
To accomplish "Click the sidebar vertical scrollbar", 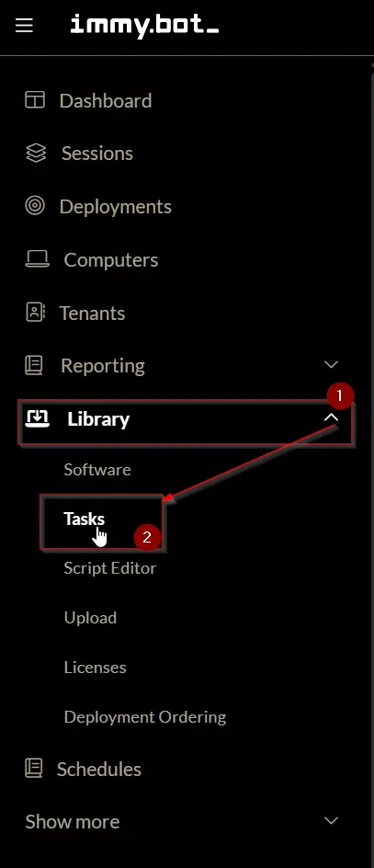I will click(x=371, y=465).
